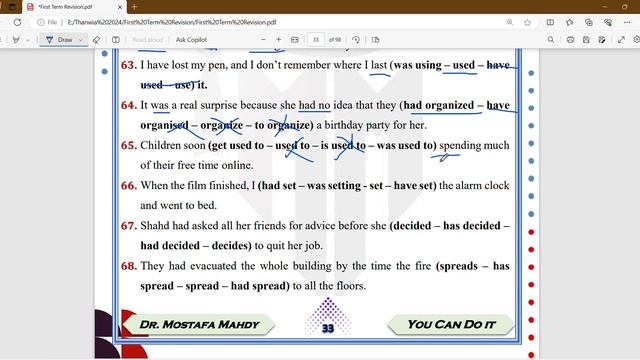Image resolution: width=640 pixels, height=360 pixels.
Task: Toggle fit to width
Action: 295,40
